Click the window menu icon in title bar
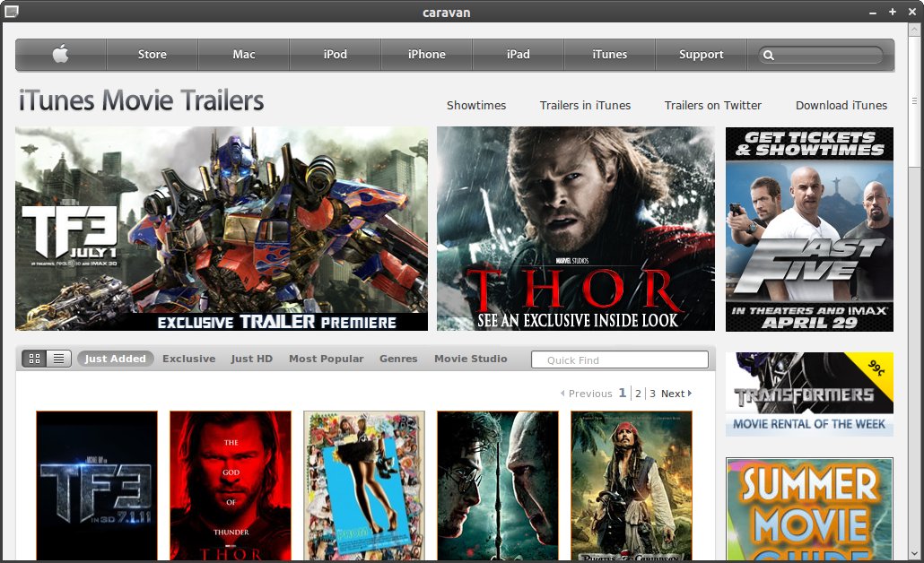Viewport: 924px width, 563px height. click(x=11, y=11)
